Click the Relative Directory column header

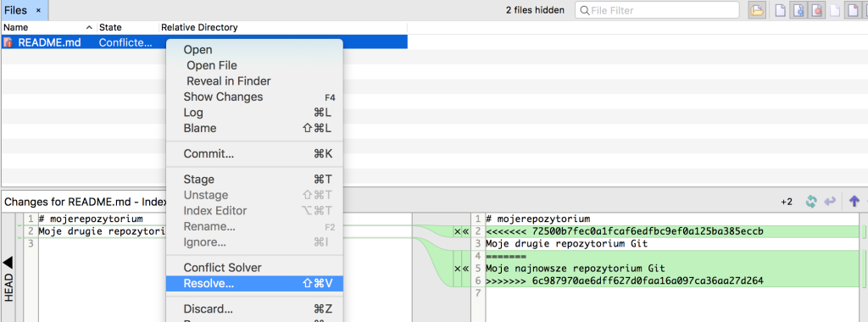pos(283,27)
